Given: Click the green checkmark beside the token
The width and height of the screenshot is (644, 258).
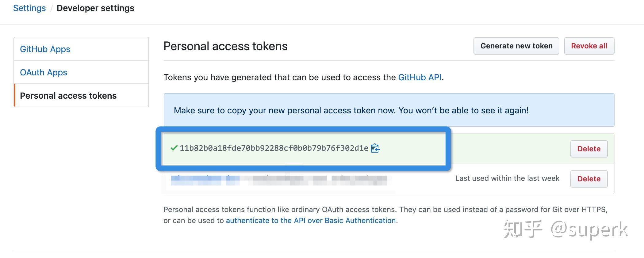Looking at the screenshot, I should 174,148.
